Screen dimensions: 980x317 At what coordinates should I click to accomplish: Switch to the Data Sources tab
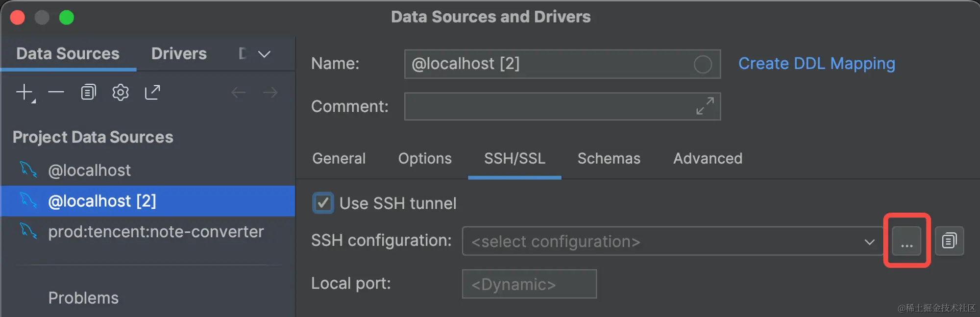point(68,53)
